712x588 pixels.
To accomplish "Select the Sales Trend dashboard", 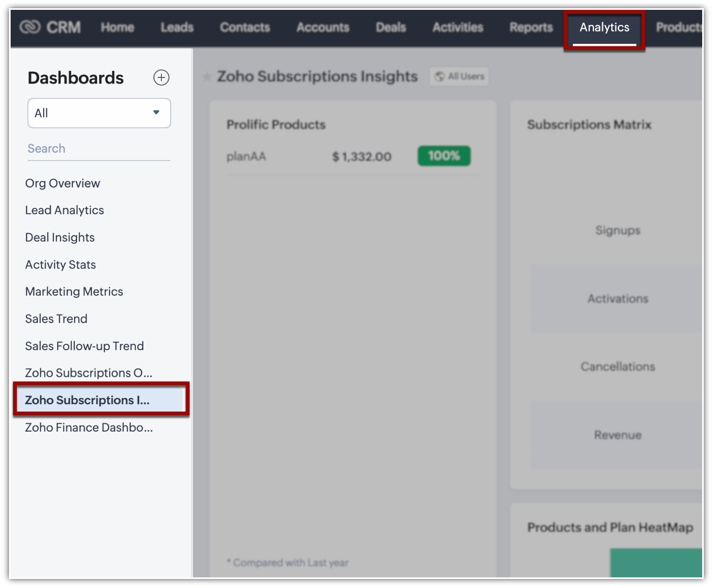I will (x=56, y=319).
